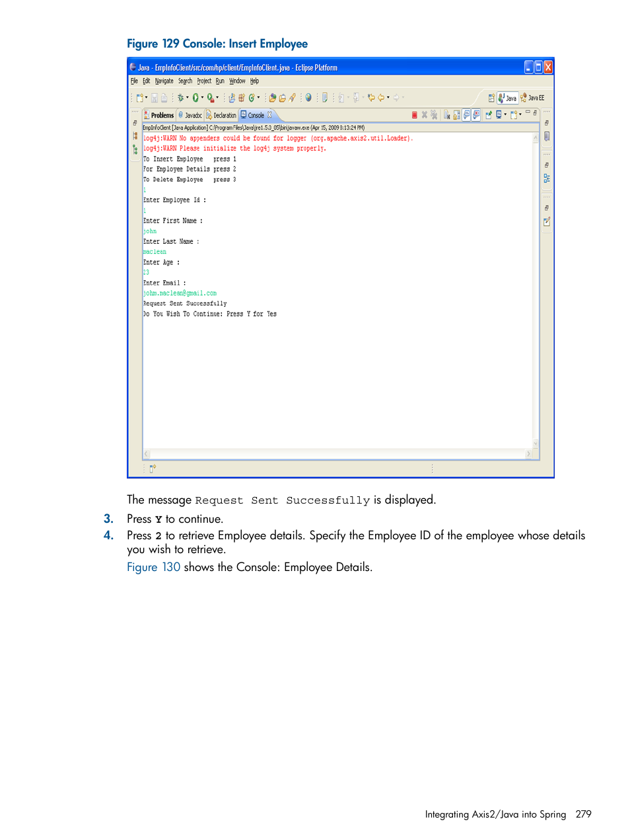Maximize the Console view panel
The image size is (630, 840).
pos(535,113)
